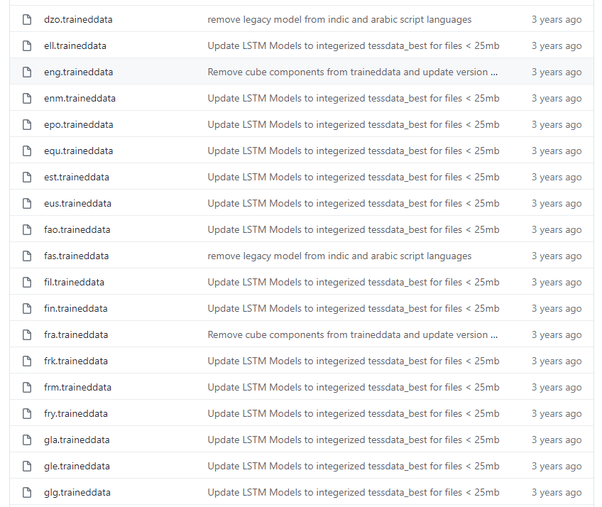Click '3 years ago' on glg.traineddata row
The height and width of the screenshot is (507, 602).
pos(556,492)
